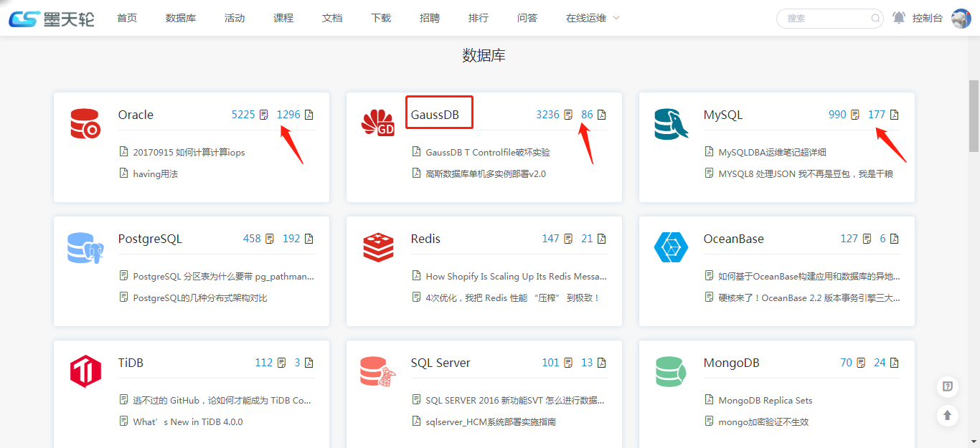
Task: Open 'PostgreSQL的几种分布式架构对比' article
Action: pos(200,297)
